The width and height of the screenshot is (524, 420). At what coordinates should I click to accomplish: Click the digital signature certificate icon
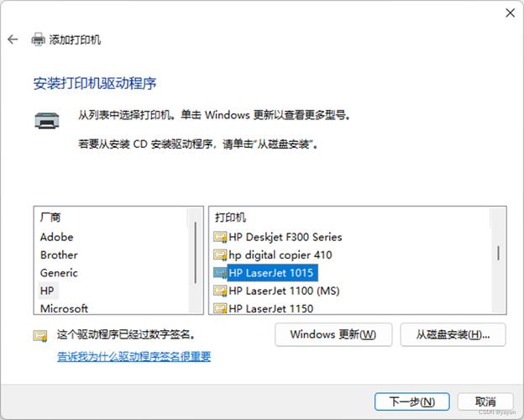click(40, 335)
